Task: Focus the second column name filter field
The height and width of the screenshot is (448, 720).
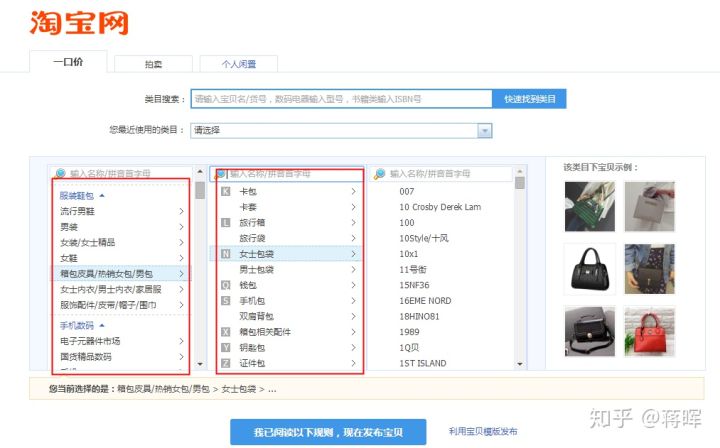Action: tap(287, 174)
